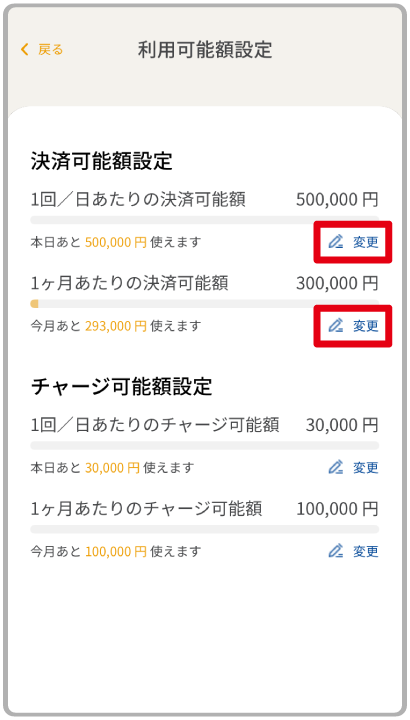Click the monthly charge limit progress bar
Screen dimensions: 410x720
coord(205,529)
